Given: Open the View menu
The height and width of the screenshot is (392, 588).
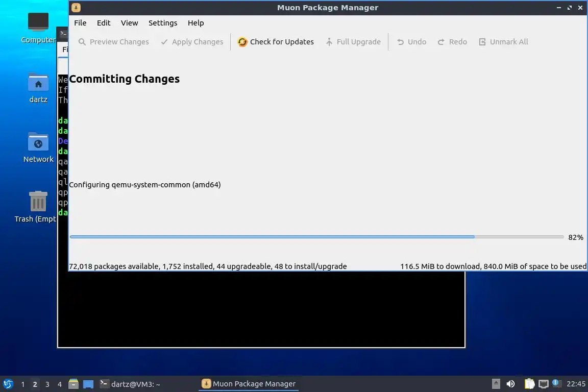Looking at the screenshot, I should click(129, 23).
